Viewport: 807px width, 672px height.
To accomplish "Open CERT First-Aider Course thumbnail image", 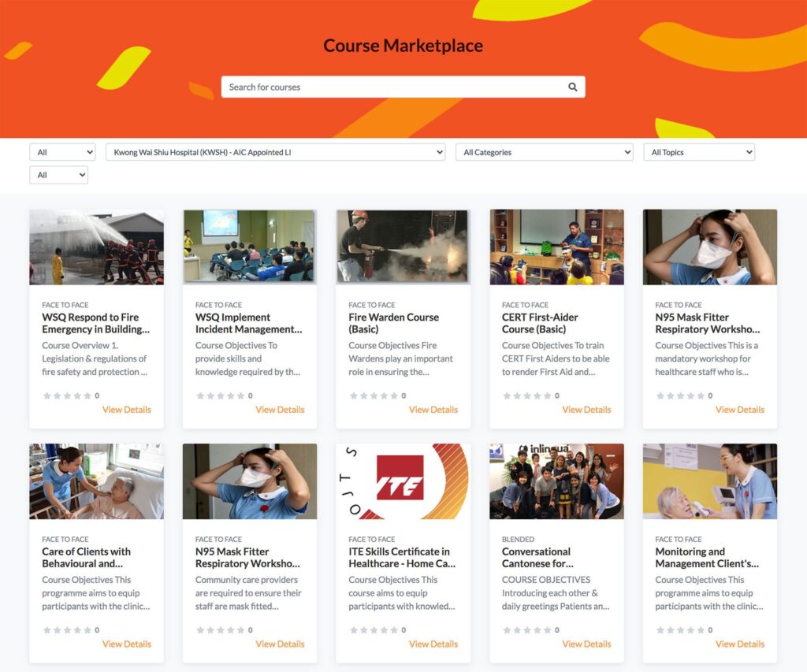I will click(x=557, y=247).
